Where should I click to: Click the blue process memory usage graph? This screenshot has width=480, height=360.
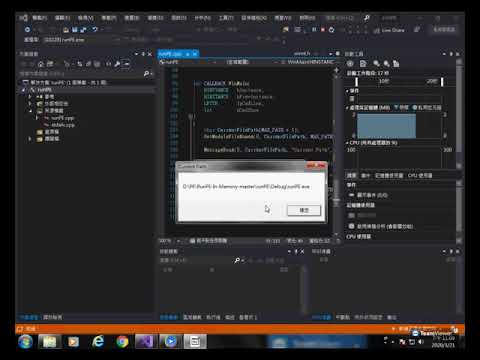386,126
